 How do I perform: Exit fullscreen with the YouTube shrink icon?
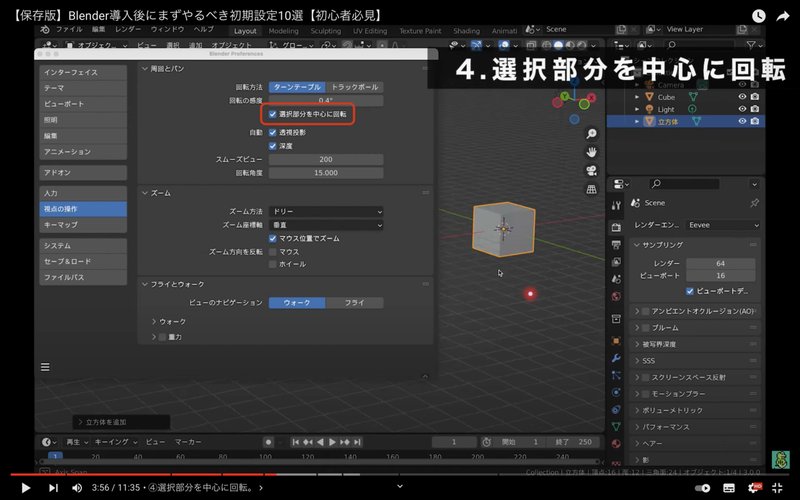click(x=777, y=488)
